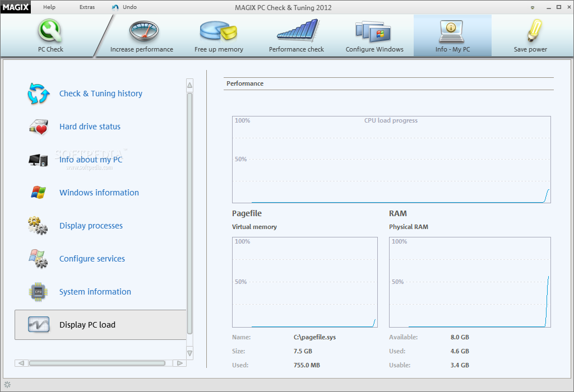Click Configure Windows tab label
574x392 pixels.
tap(374, 49)
